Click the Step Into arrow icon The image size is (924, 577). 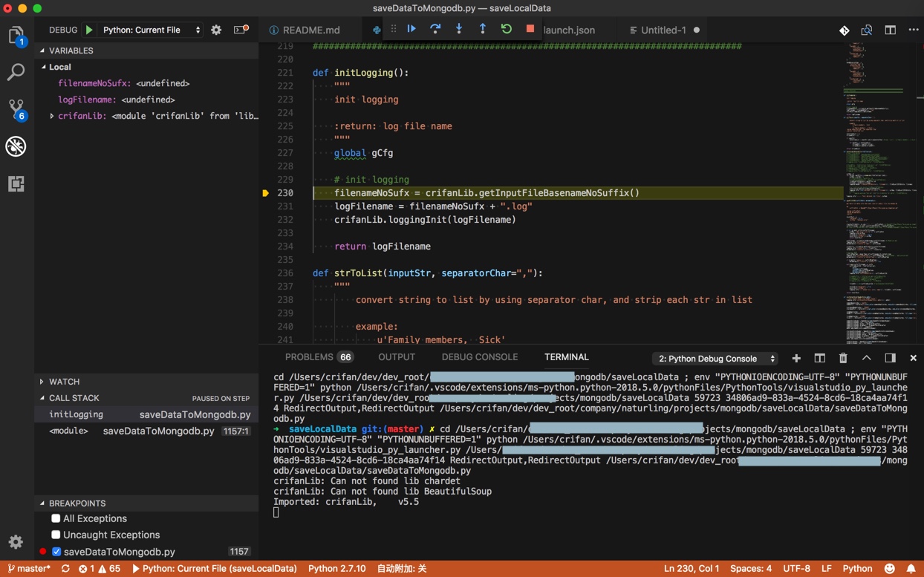pyautogui.click(x=459, y=29)
